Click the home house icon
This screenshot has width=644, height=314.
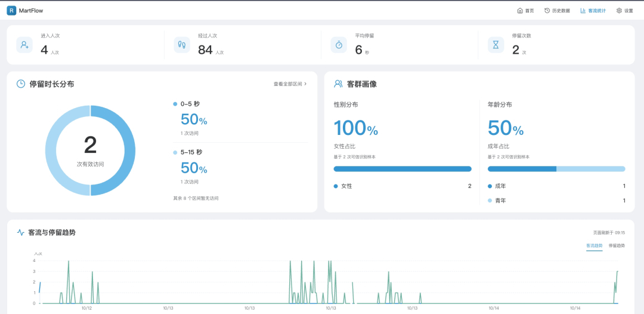pyautogui.click(x=520, y=11)
